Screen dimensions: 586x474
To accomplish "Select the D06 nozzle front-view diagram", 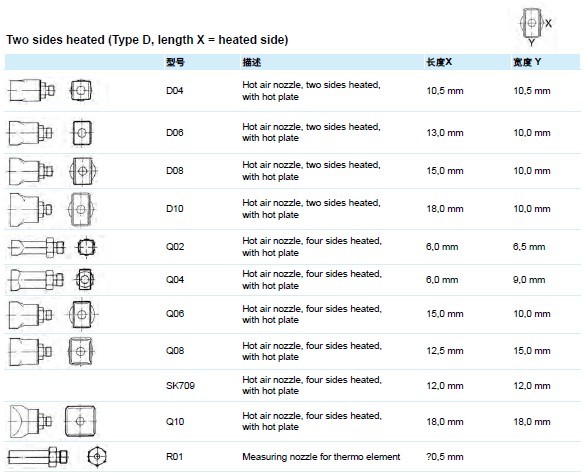I will tap(82, 132).
